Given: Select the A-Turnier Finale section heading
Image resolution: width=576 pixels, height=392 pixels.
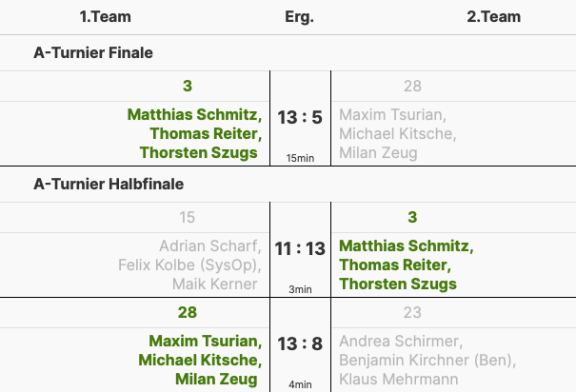Looking at the screenshot, I should [93, 53].
